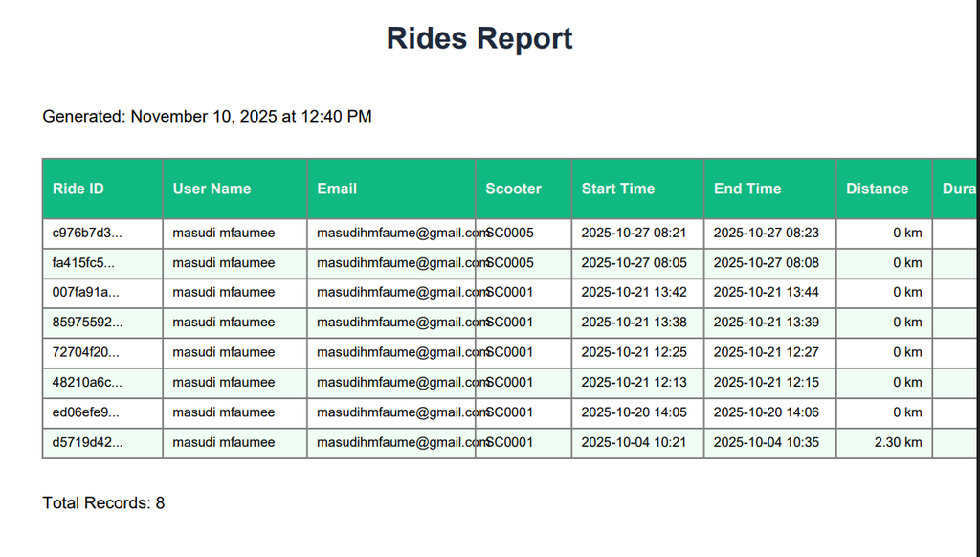Click the Rides Report title
Image resolution: width=980 pixels, height=557 pixels.
point(479,38)
